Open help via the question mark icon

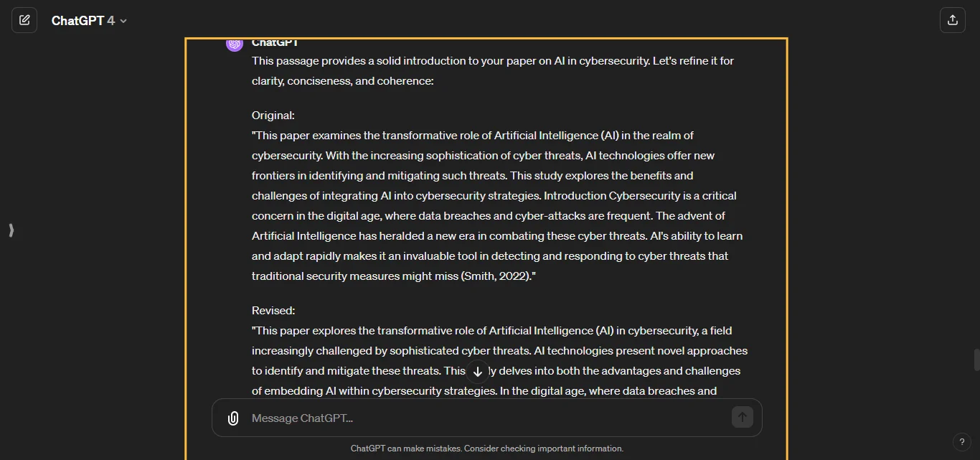click(962, 442)
